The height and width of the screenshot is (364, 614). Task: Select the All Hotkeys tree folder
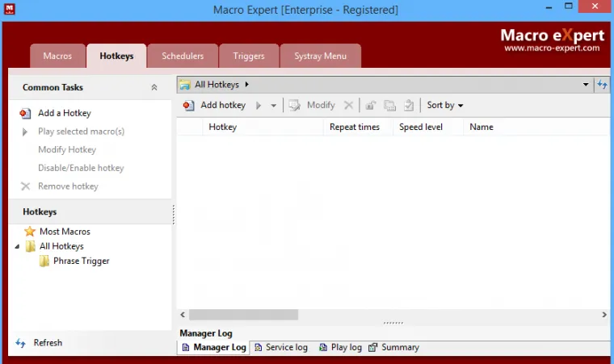[x=61, y=246]
